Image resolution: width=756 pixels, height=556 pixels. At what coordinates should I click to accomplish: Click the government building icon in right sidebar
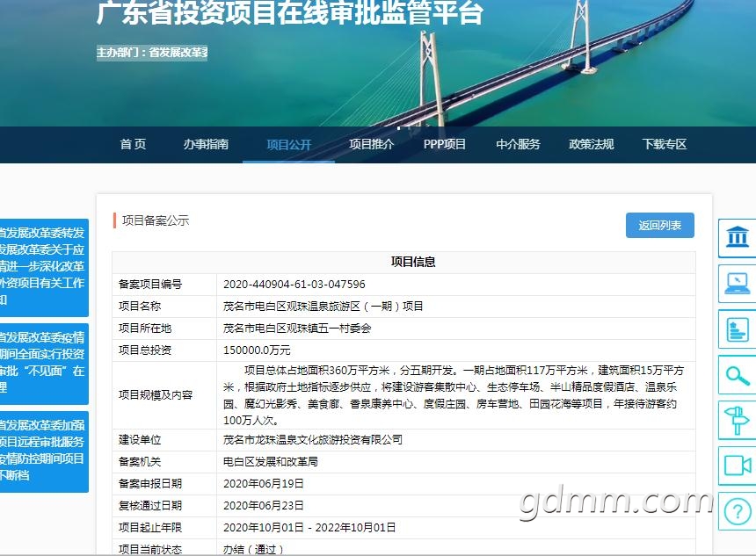coord(738,237)
